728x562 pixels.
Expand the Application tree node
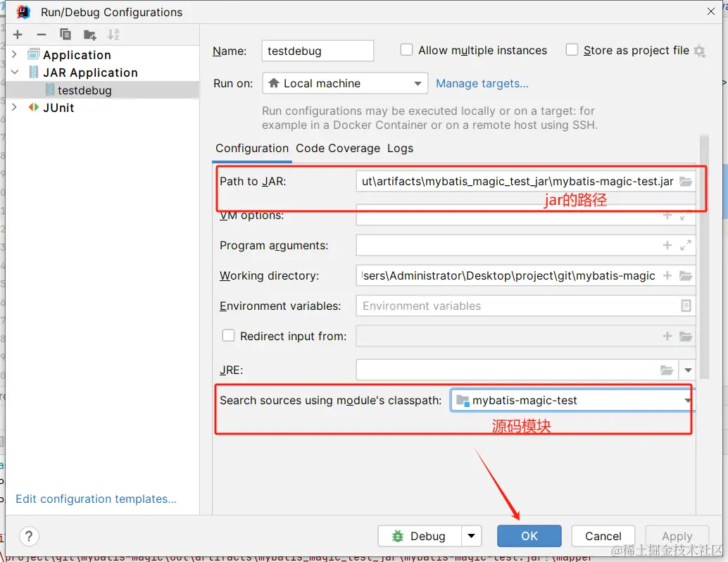(14, 55)
